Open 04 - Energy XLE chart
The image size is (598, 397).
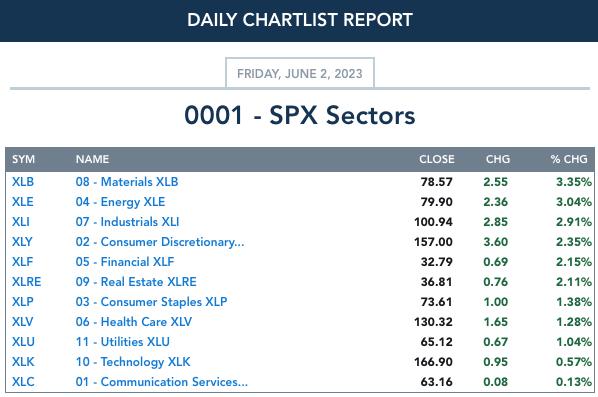coord(120,202)
